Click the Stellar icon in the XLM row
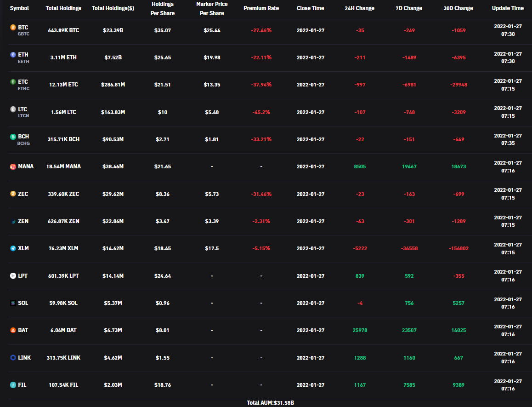The width and height of the screenshot is (532, 407). pos(13,248)
